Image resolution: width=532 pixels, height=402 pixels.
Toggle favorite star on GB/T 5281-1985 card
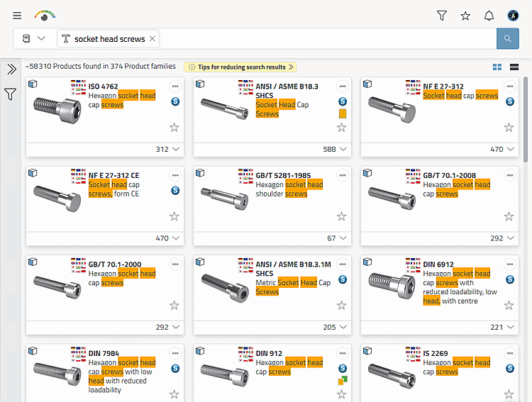tap(341, 216)
